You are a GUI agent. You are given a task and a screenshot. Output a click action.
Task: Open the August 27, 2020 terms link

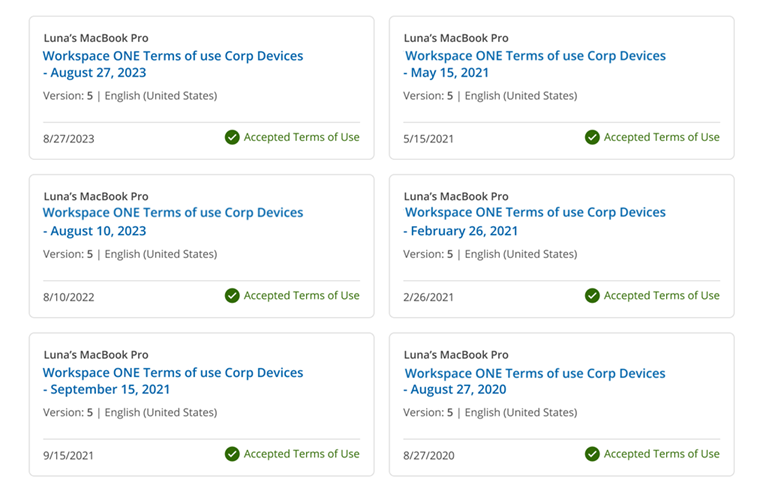coord(535,381)
